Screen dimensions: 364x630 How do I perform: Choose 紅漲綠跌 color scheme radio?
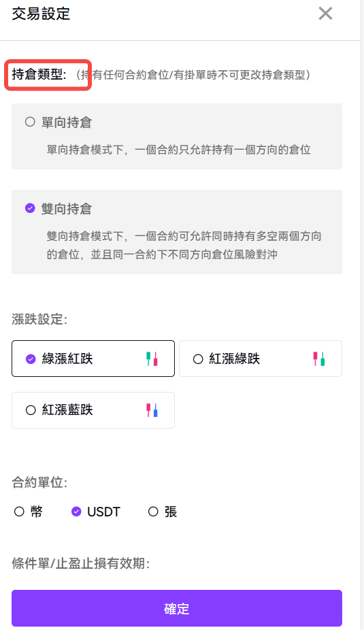(x=198, y=359)
